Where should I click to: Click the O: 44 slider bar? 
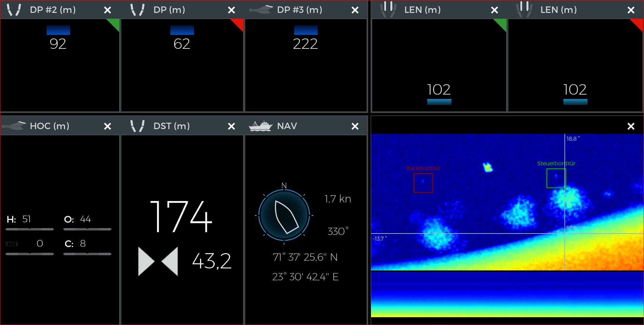[x=87, y=229]
